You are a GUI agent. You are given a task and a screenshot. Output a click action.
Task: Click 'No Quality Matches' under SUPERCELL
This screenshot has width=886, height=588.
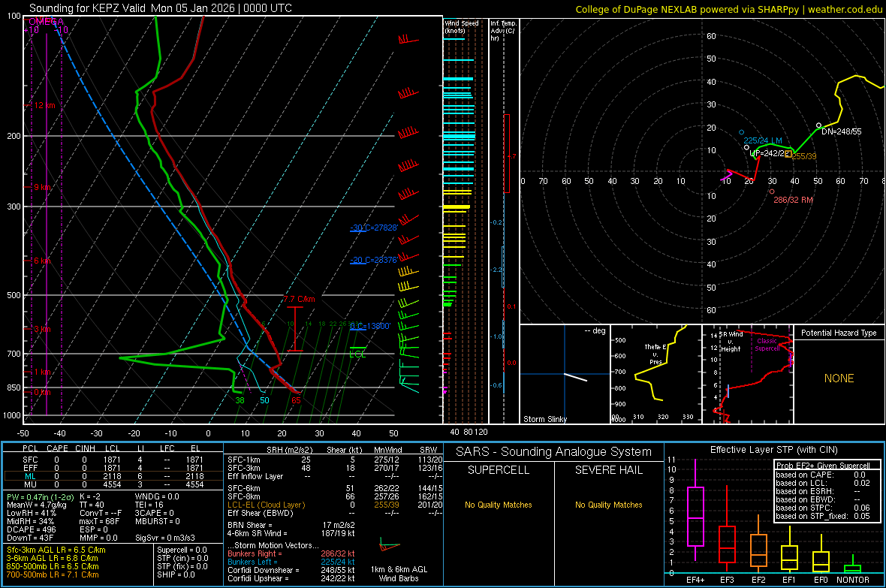tap(499, 505)
